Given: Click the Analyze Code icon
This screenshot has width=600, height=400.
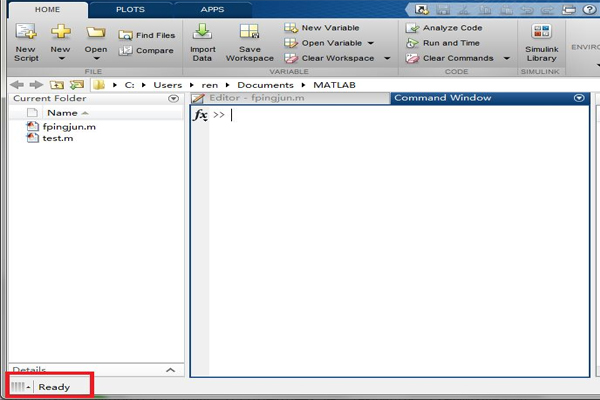Looking at the screenshot, I should click(412, 28).
